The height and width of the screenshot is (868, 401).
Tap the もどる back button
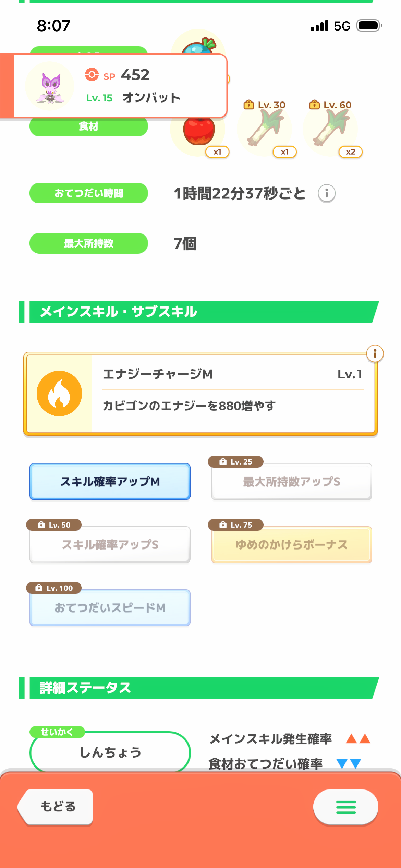[57, 807]
